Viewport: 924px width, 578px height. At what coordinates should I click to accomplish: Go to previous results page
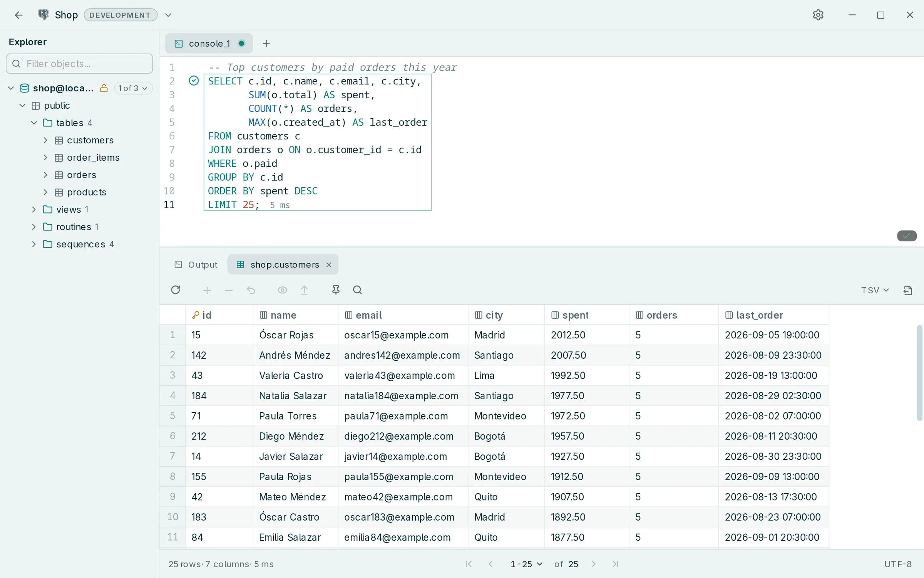(x=490, y=564)
